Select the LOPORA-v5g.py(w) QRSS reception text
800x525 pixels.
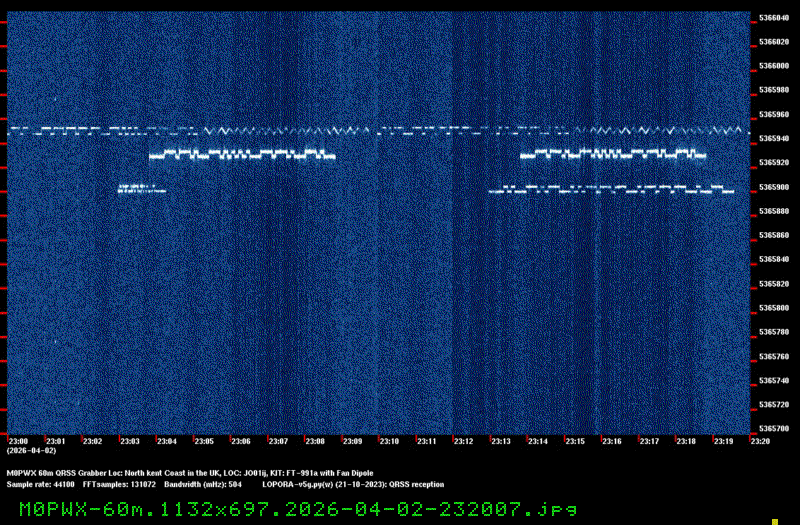tap(353, 485)
